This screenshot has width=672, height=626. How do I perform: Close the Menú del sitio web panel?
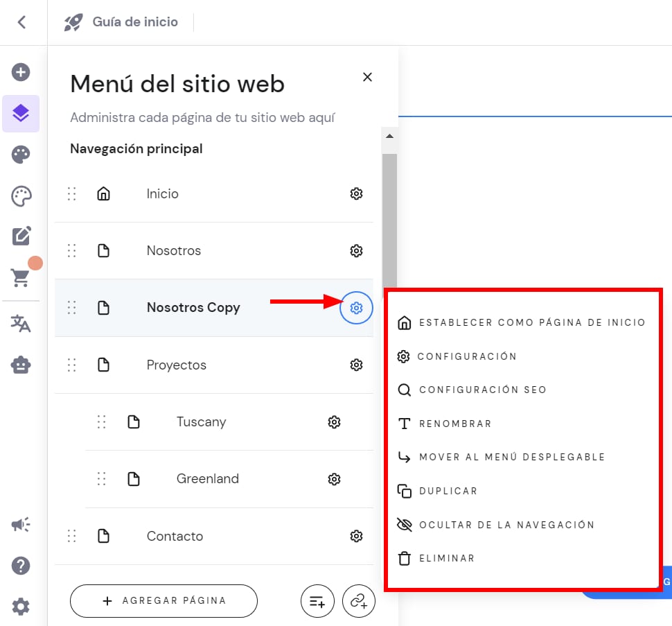368,77
